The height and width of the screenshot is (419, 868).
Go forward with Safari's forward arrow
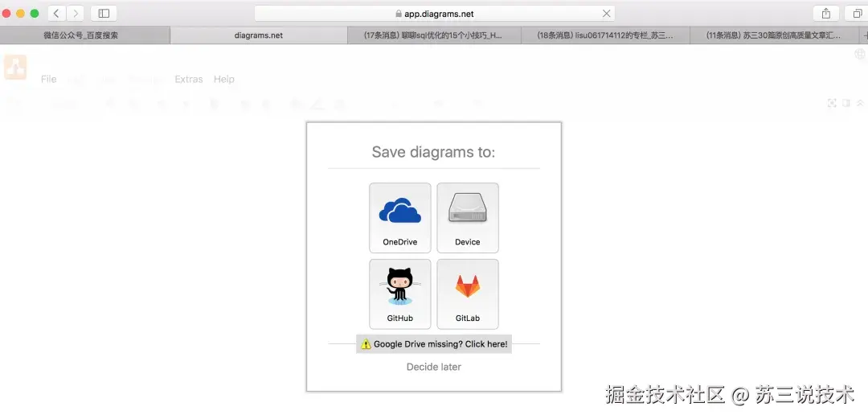76,14
